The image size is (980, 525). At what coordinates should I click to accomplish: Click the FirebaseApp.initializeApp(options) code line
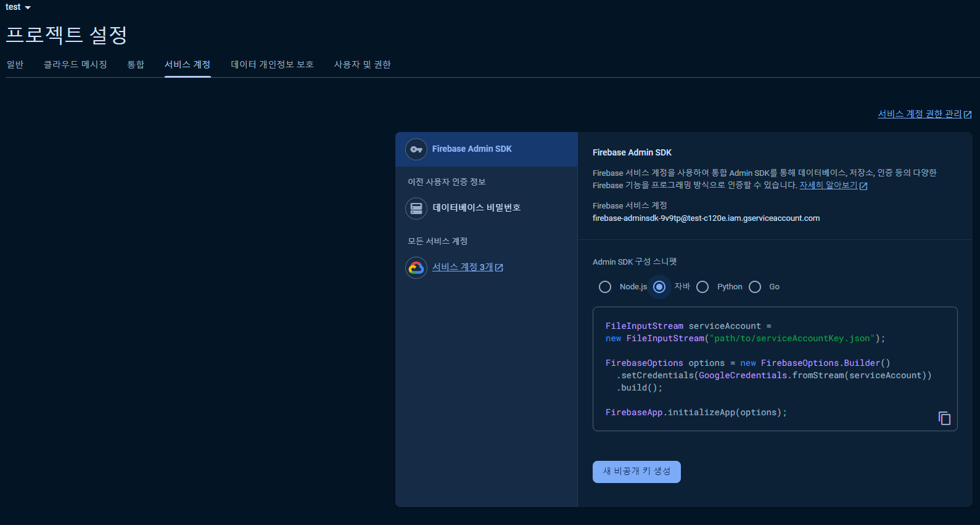(696, 412)
